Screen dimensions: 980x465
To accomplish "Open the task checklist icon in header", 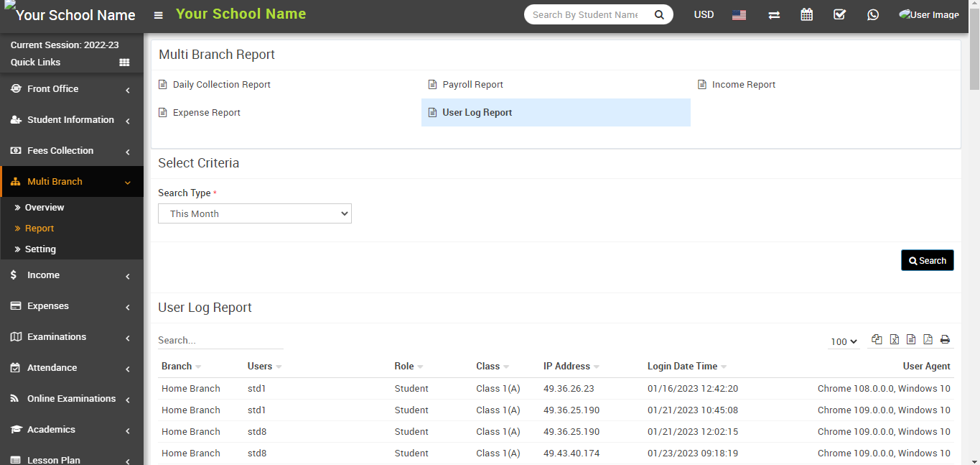I will [839, 14].
